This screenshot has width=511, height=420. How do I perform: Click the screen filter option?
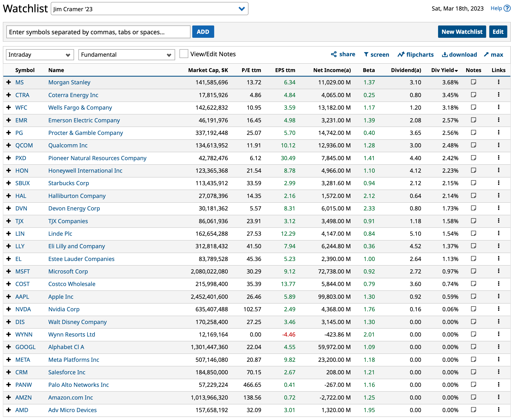[376, 54]
